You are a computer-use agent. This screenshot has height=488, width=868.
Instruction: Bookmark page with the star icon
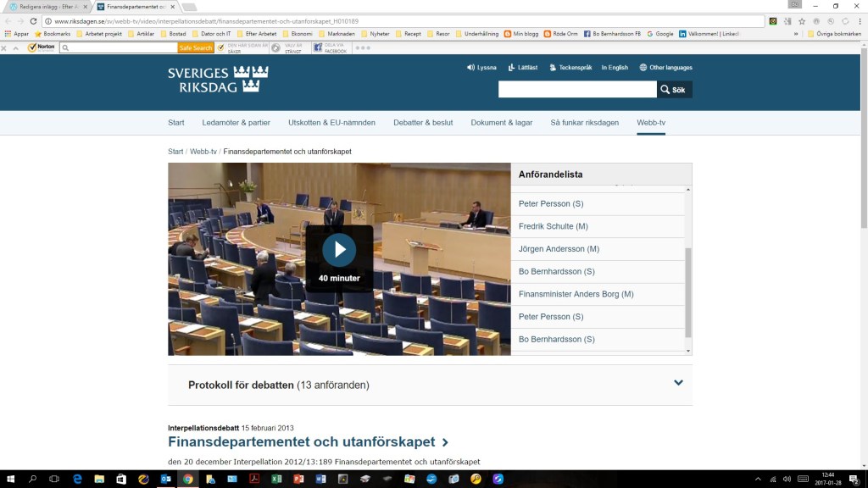click(x=801, y=21)
